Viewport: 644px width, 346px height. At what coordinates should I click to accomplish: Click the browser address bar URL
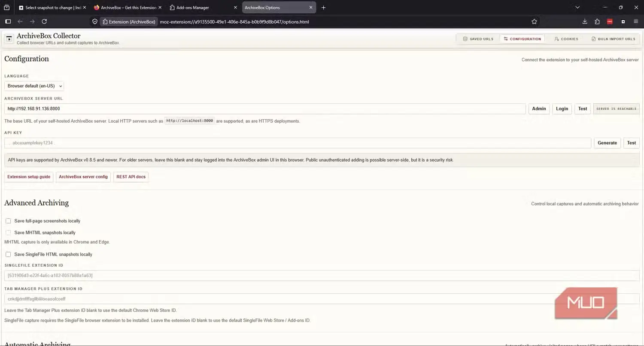(234, 21)
